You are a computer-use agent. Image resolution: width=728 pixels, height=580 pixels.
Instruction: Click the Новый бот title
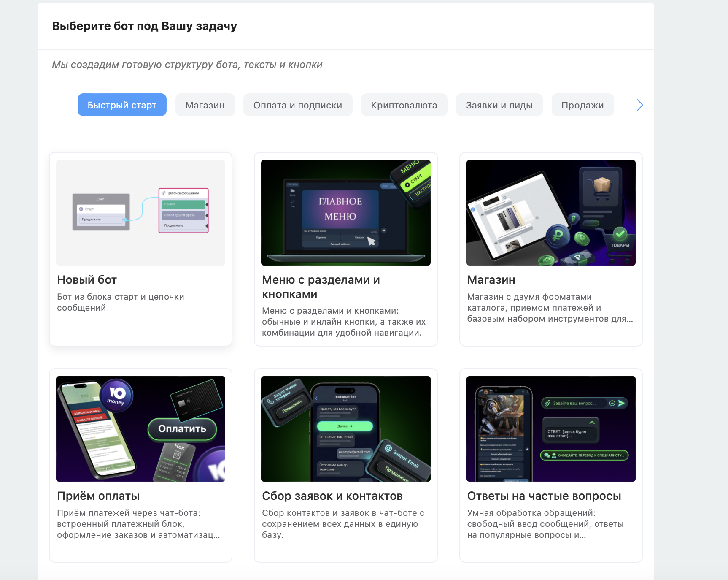(x=87, y=280)
